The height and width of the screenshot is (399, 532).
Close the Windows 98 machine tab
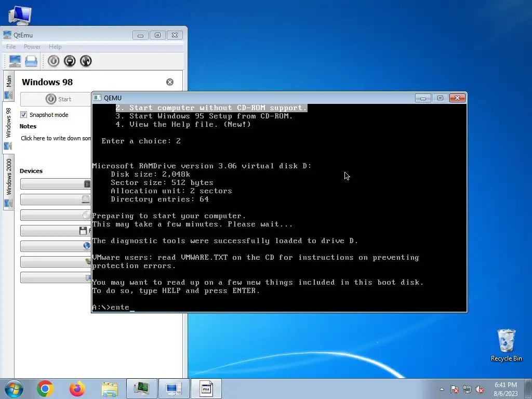pyautogui.click(x=170, y=82)
